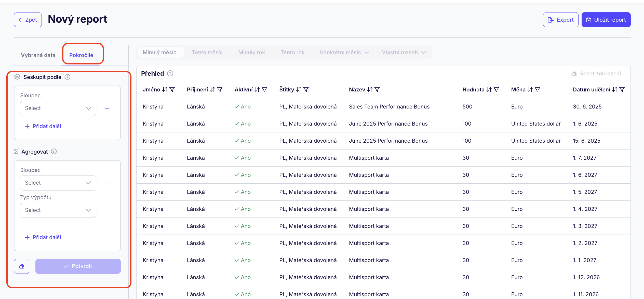Open the help icon next to Přehled
The width and height of the screenshot is (644, 299).
[170, 74]
